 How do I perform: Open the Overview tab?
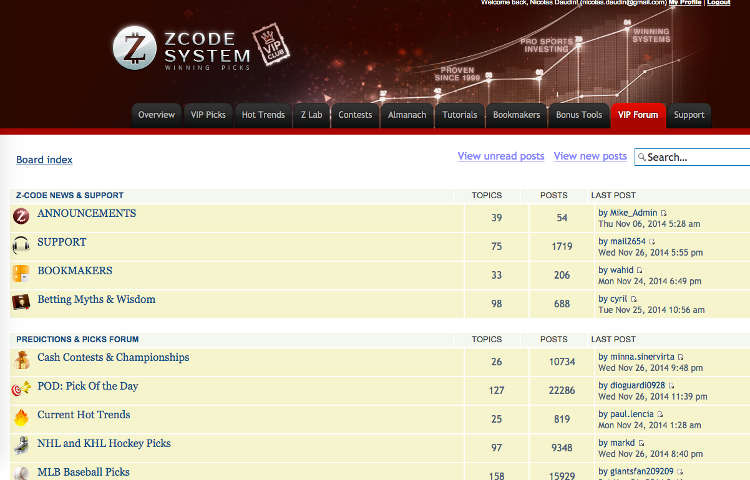click(x=156, y=115)
